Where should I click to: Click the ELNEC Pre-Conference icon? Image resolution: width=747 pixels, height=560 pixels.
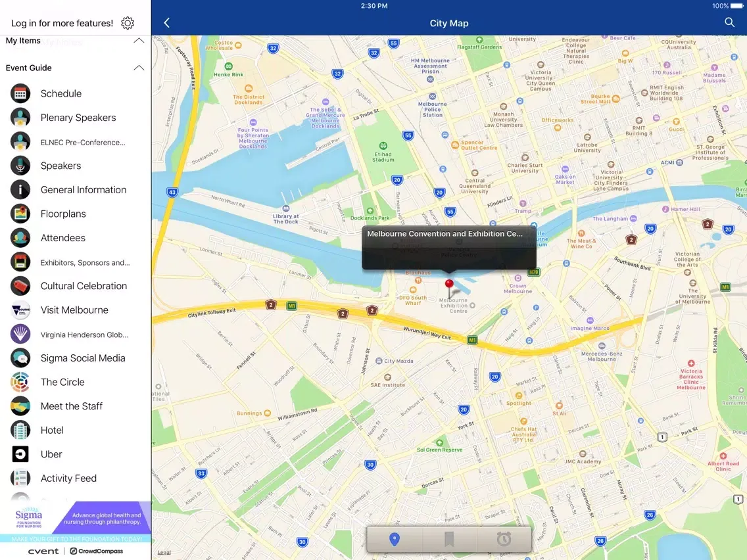coord(20,141)
